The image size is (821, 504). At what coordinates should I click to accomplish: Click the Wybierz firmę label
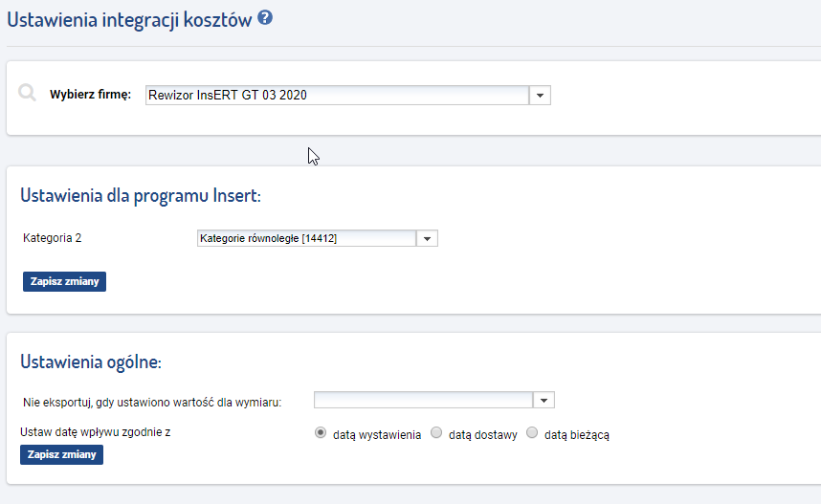coord(90,96)
